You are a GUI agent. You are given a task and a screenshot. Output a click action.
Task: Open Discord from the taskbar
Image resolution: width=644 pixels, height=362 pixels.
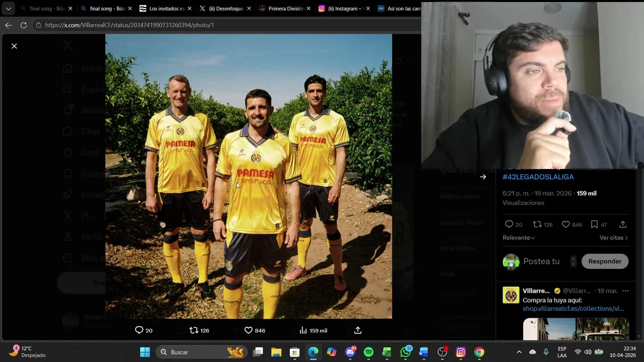[350, 352]
